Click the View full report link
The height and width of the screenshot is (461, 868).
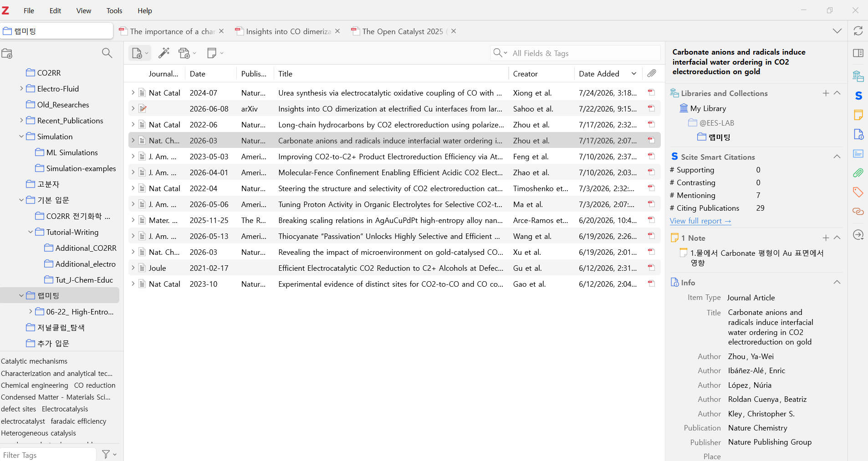coord(700,221)
